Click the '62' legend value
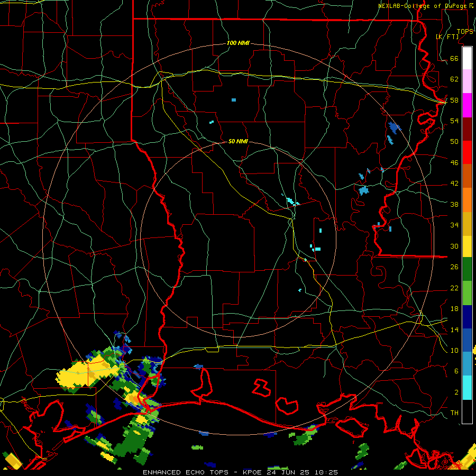Viewport: 476px width, 476px height. pos(454,79)
